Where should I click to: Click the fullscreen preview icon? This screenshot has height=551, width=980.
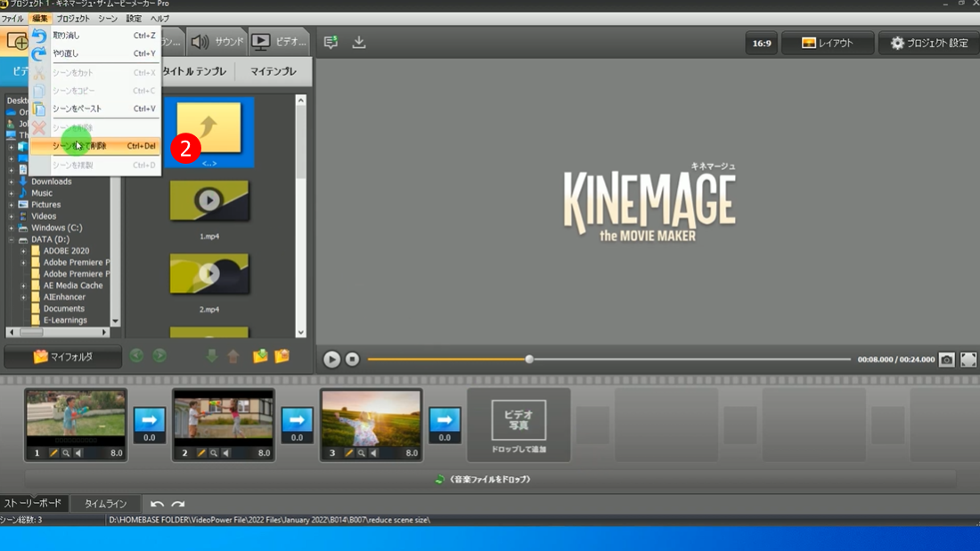click(968, 360)
